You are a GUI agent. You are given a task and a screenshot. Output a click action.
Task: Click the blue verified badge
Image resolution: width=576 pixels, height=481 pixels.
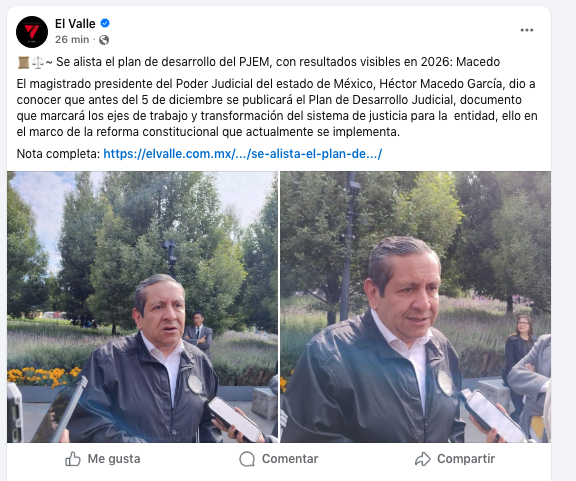point(105,23)
